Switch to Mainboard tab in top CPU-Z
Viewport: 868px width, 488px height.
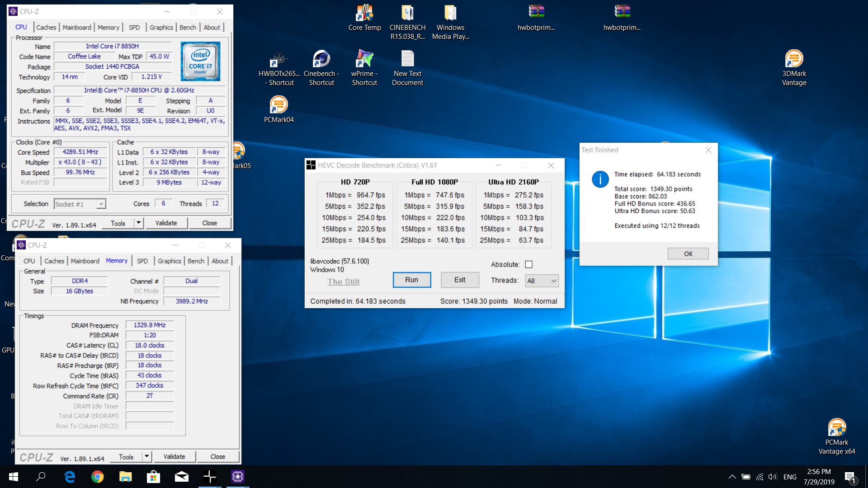[x=77, y=27]
